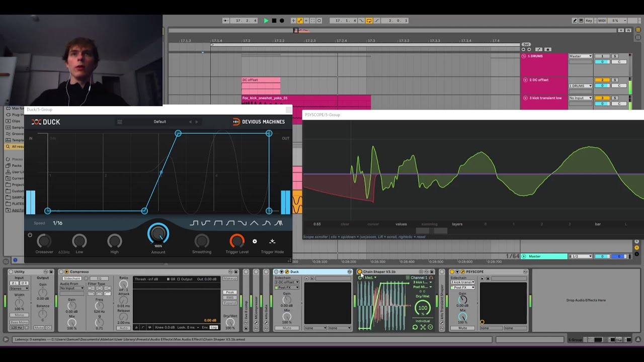
Task: Toggle track 3 activator button
Action: click(602, 98)
